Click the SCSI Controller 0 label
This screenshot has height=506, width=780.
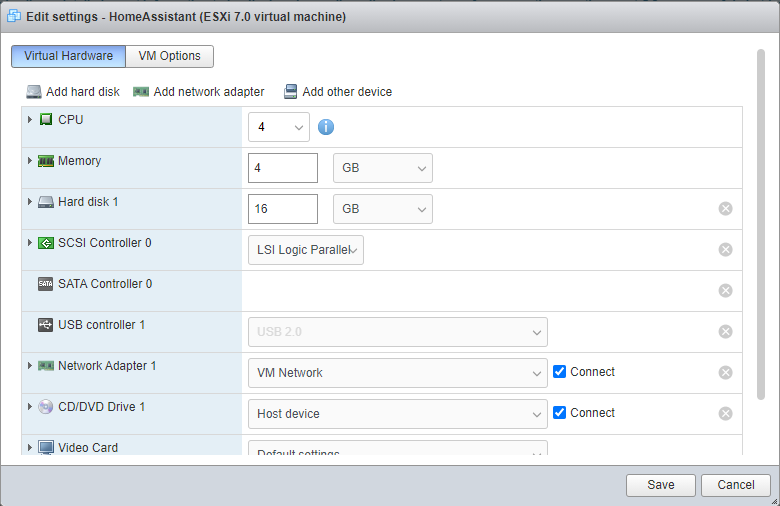105,243
